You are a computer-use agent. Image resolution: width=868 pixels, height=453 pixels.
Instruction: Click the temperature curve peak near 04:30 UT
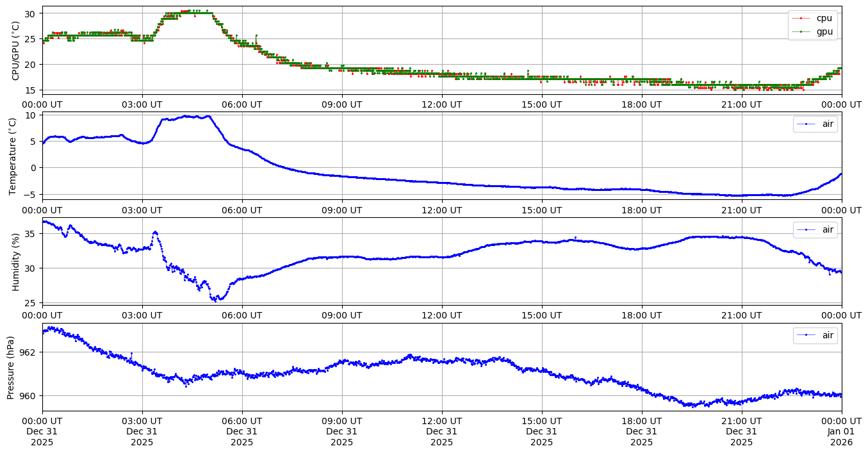(186, 116)
